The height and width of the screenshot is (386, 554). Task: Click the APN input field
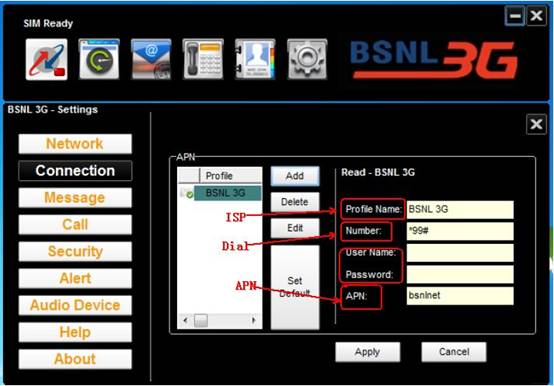coord(460,296)
